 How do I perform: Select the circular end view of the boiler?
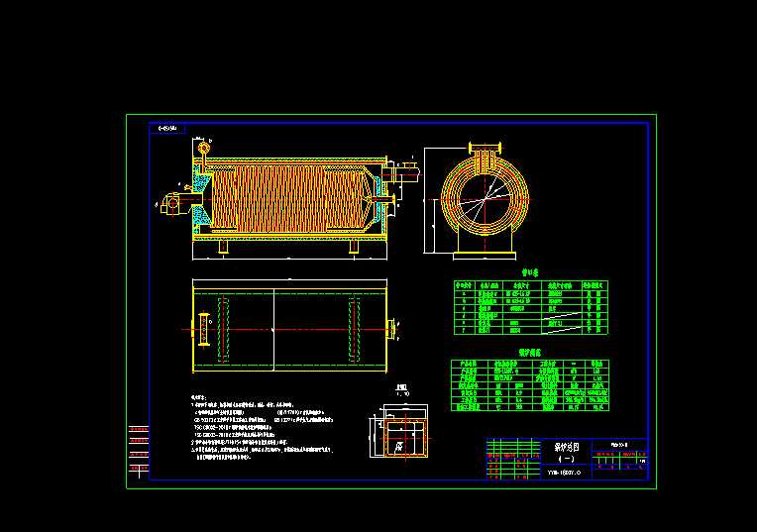[x=485, y=199]
